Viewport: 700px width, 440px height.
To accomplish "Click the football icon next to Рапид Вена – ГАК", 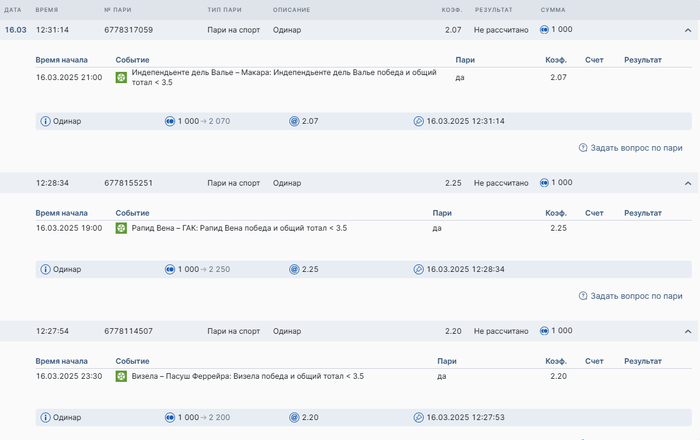I will [121, 228].
